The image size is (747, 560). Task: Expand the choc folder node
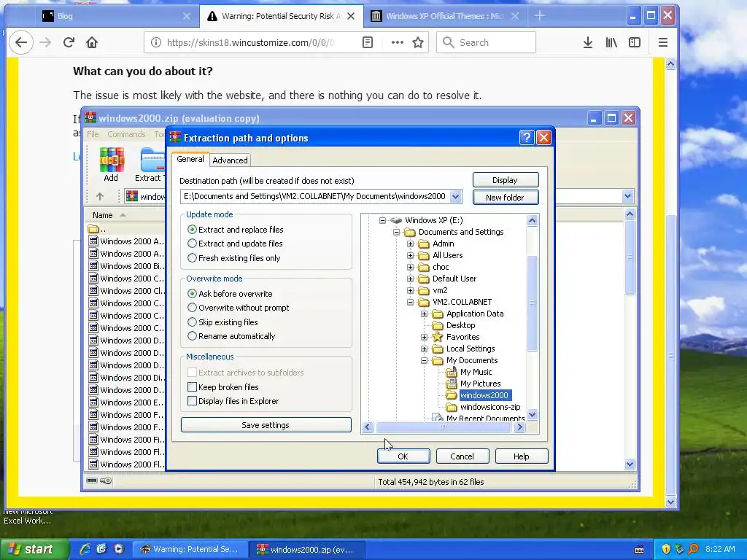point(410,267)
